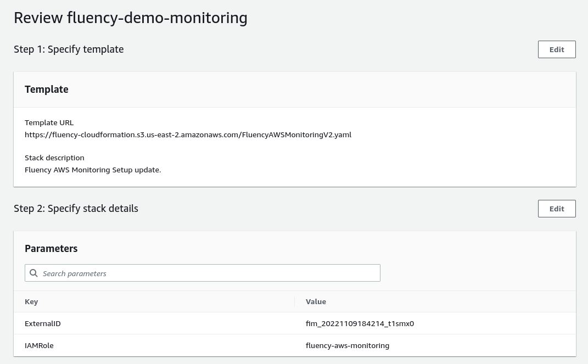Select the IAMRole key cell
Viewport: 588px width, 364px height.
pos(39,346)
